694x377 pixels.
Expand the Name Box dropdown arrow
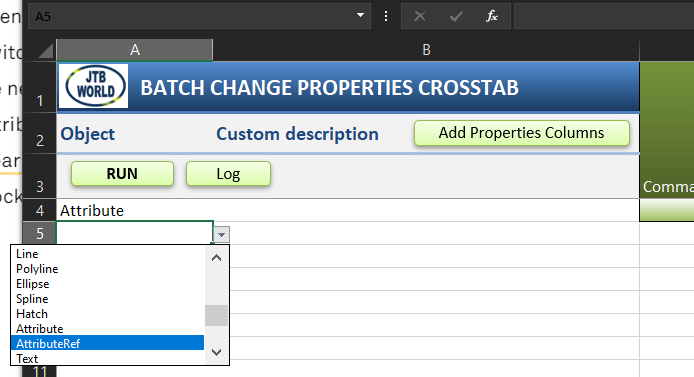360,15
